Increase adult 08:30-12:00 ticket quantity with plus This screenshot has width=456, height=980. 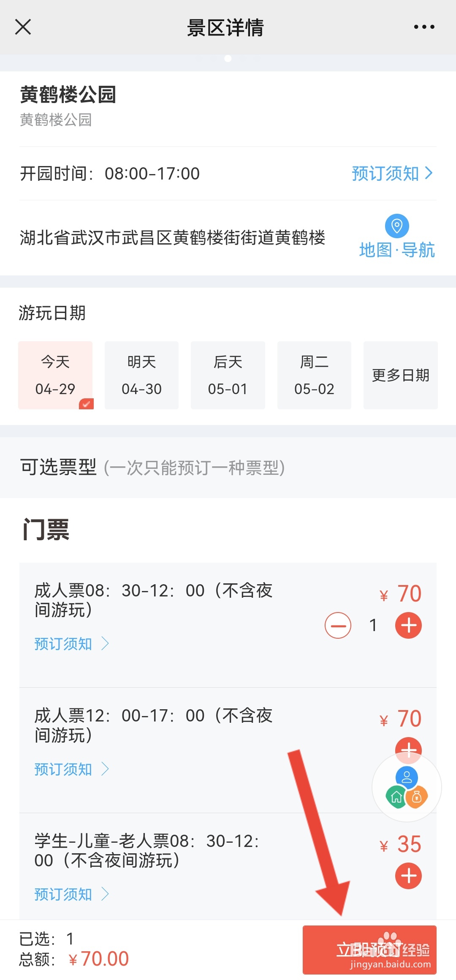pos(408,625)
